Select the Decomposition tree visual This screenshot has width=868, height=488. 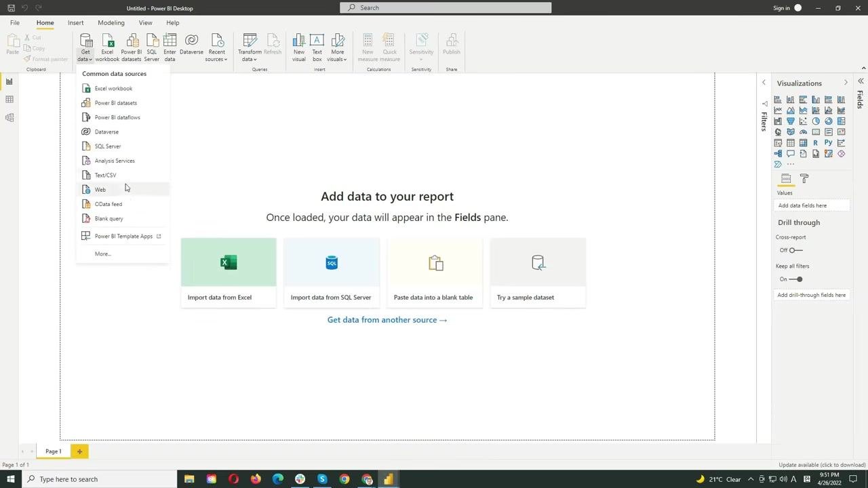[x=778, y=153]
